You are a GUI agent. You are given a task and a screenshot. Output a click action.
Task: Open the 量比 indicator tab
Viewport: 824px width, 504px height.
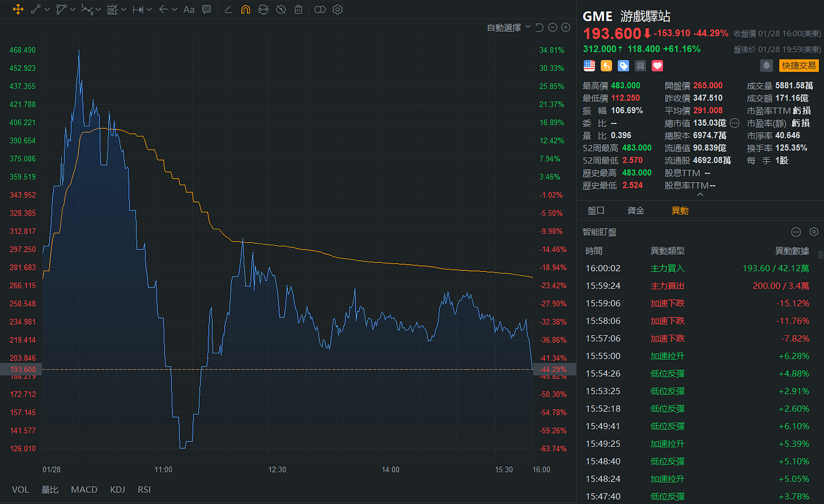[x=49, y=489]
